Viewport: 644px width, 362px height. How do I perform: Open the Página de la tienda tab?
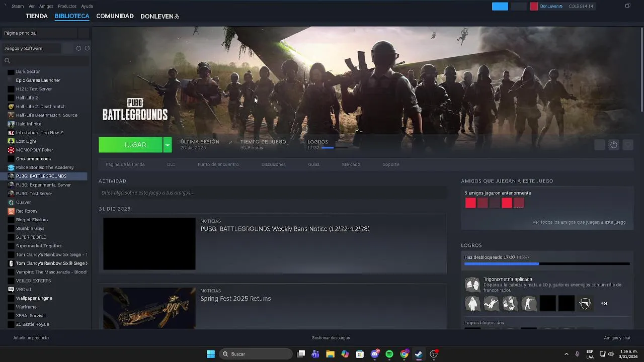(125, 164)
